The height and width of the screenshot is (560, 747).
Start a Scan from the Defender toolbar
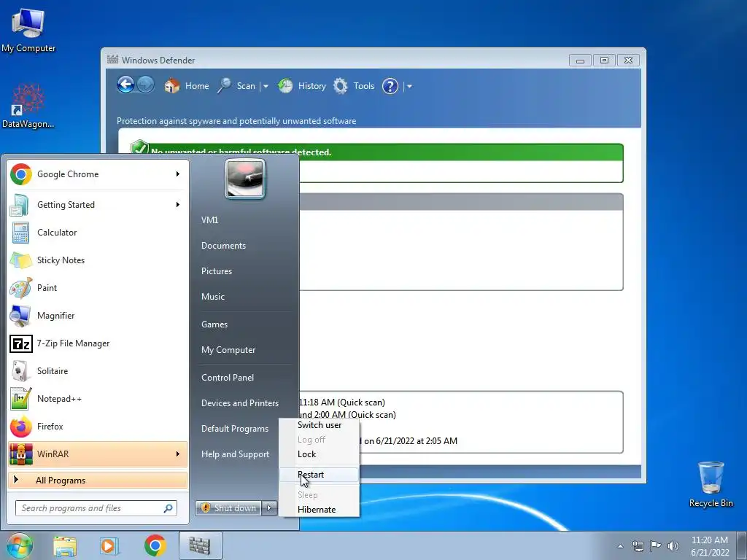tap(237, 86)
